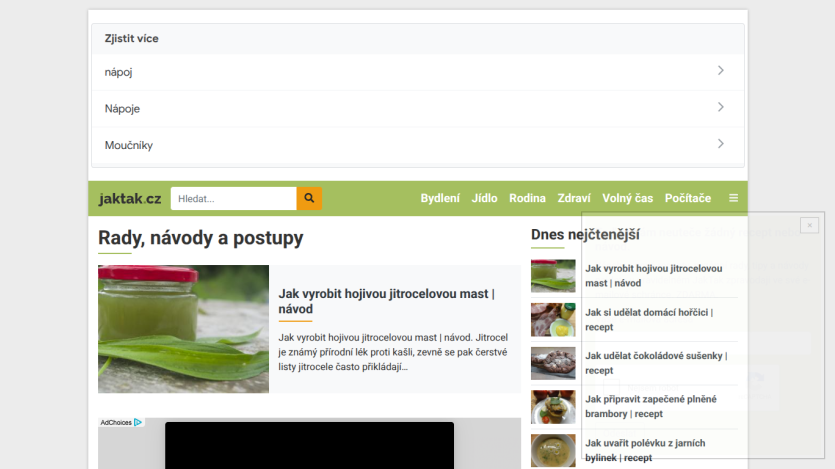Expand the 'Nápoje' suggestion chevron
The image size is (835, 469).
coord(721,108)
